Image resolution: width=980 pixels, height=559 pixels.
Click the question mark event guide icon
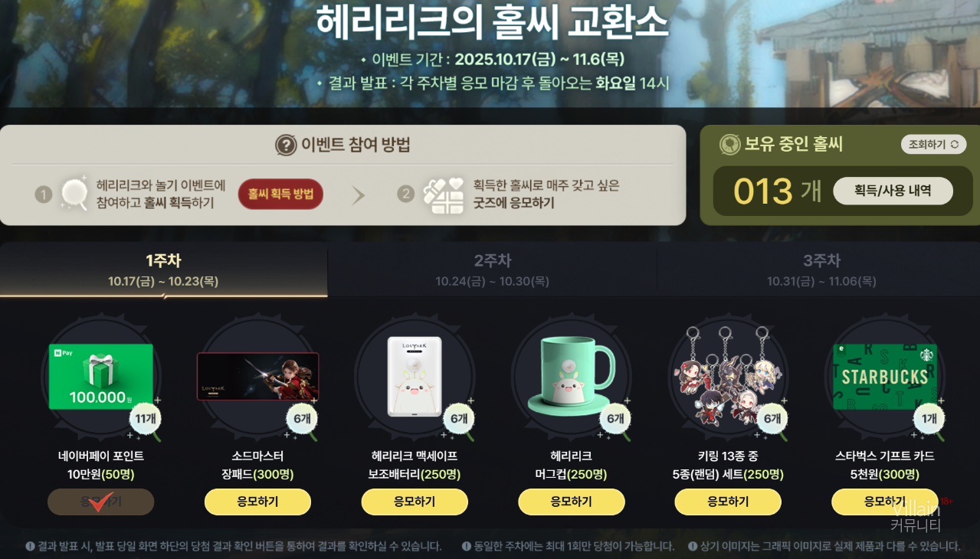(286, 145)
